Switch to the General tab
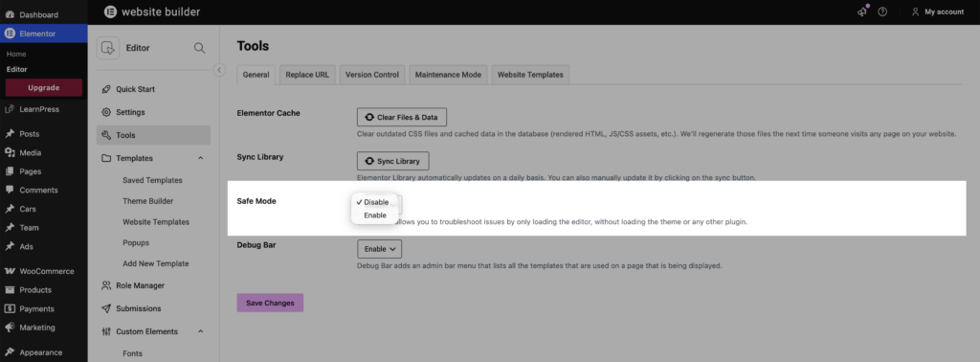This screenshot has height=362, width=980. pyautogui.click(x=256, y=75)
